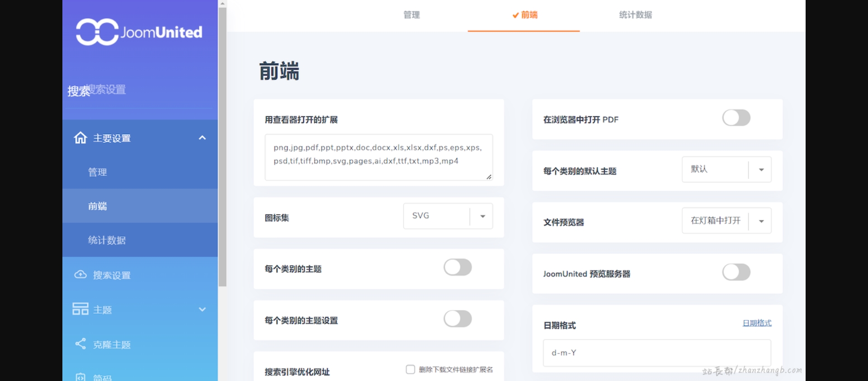Click the JoomUnited logo
This screenshot has height=381, width=868.
pyautogui.click(x=139, y=32)
